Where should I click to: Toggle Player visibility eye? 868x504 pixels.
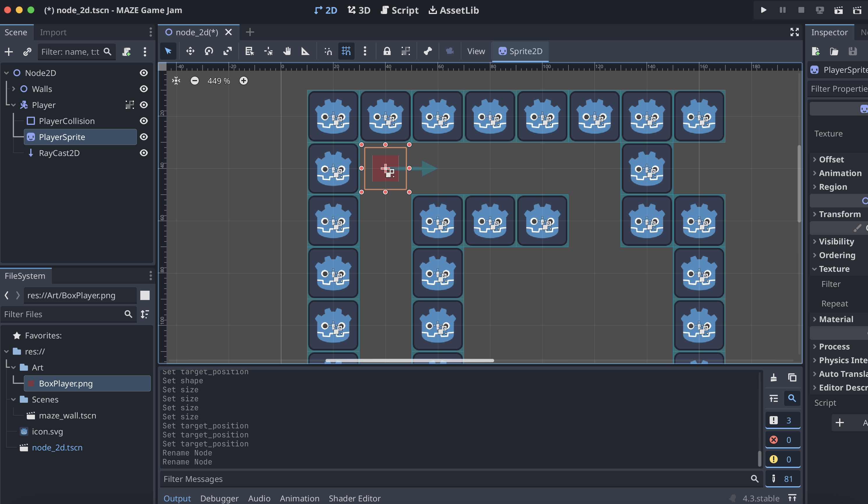[144, 105]
